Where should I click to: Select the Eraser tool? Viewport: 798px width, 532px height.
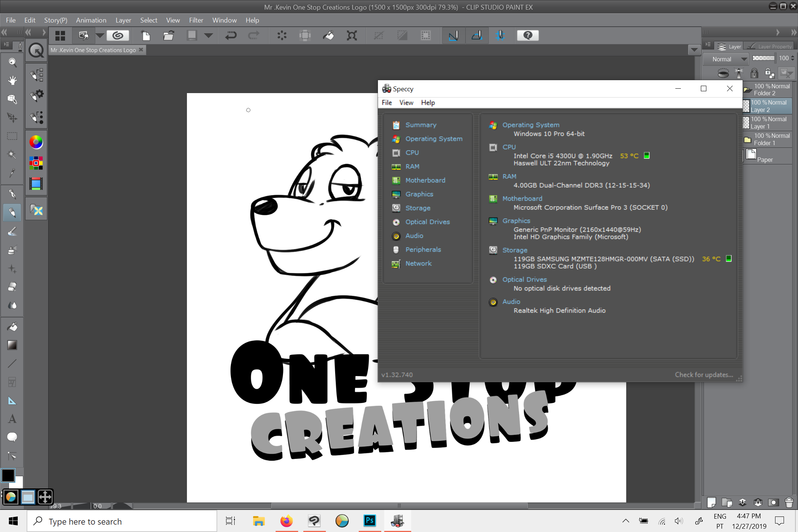(x=12, y=287)
